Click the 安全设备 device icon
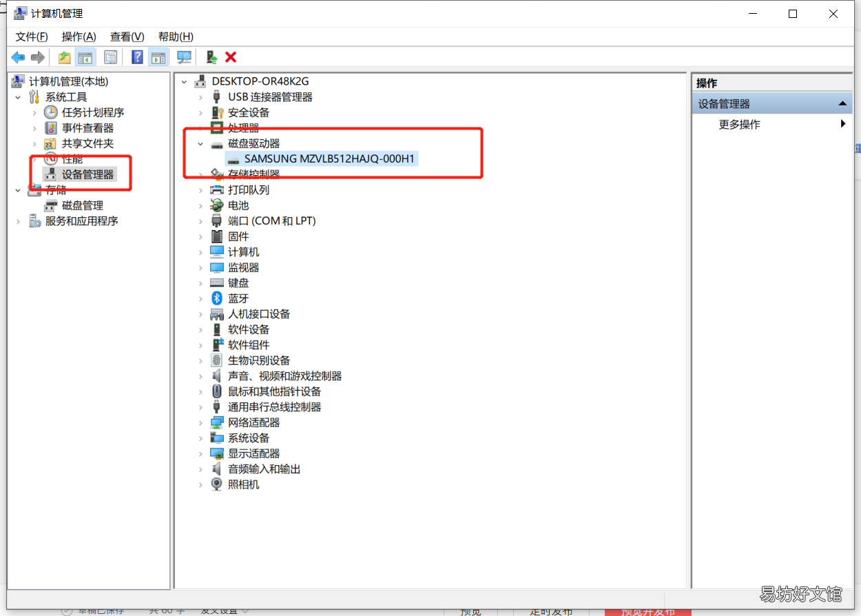The height and width of the screenshot is (616, 861). [217, 112]
